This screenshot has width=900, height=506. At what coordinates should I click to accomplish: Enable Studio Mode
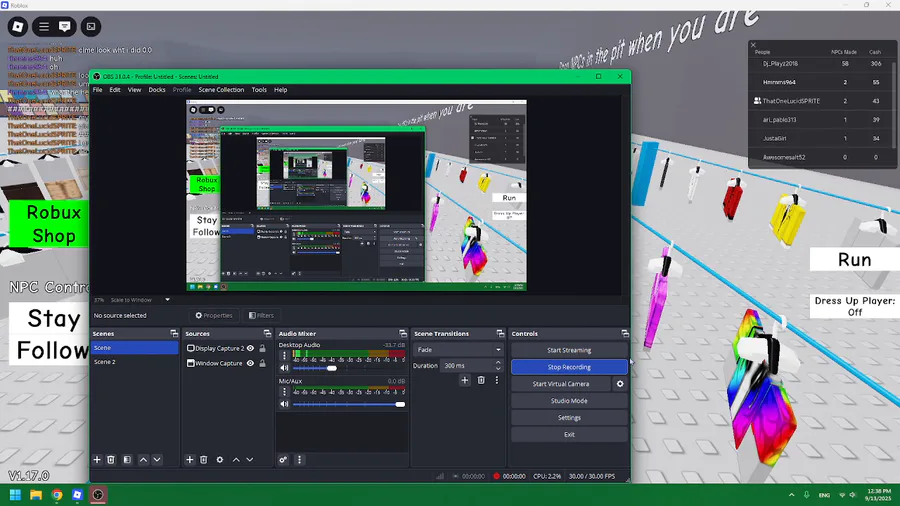coord(569,401)
